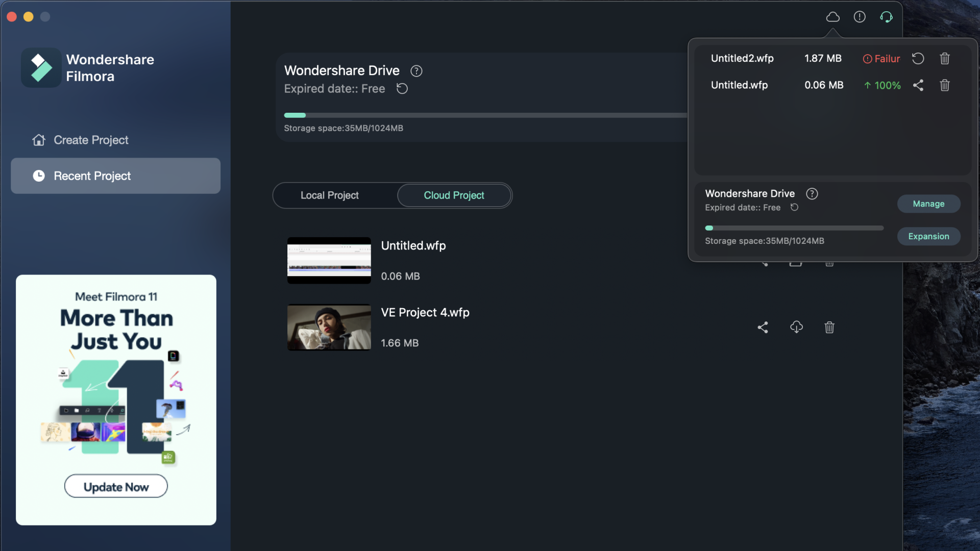This screenshot has width=980, height=551.
Task: Click the 1.66 MB size label
Action: pos(400,343)
